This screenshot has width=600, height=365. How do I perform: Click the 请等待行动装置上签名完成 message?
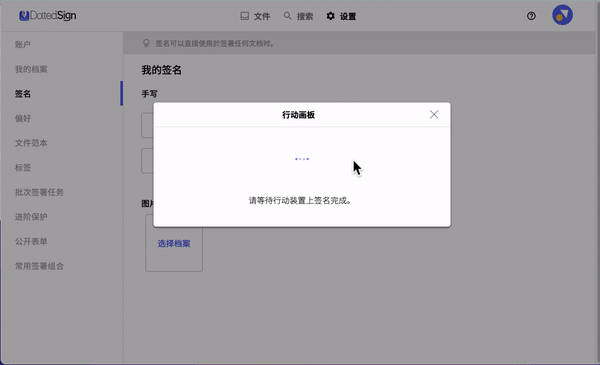coord(300,200)
